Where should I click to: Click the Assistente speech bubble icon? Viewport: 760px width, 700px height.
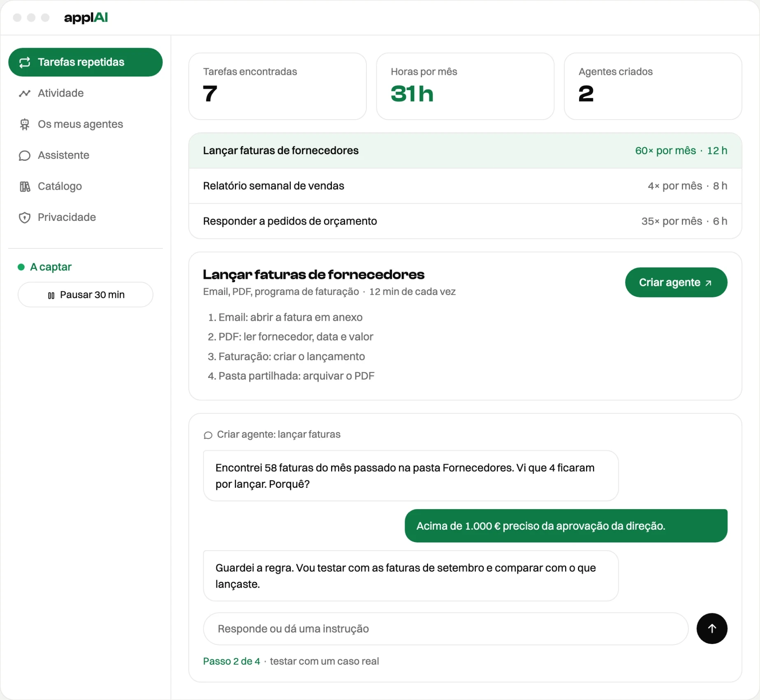click(x=25, y=155)
